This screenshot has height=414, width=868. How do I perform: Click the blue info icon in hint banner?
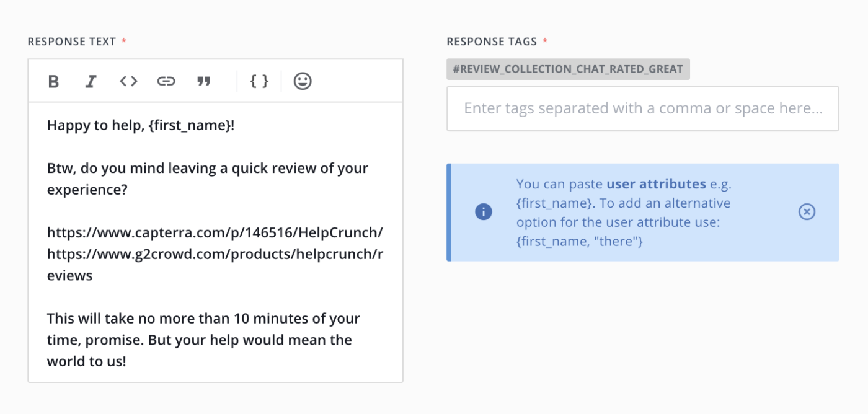[x=484, y=212]
